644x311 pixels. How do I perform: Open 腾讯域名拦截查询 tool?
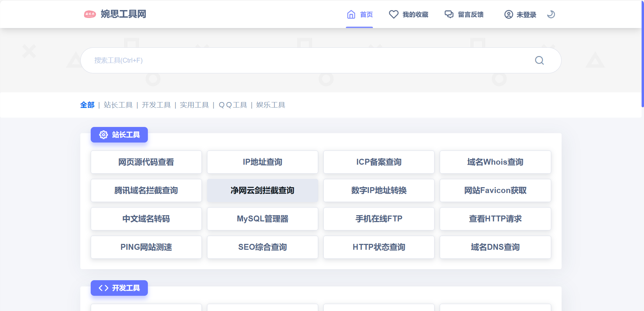pyautogui.click(x=146, y=190)
